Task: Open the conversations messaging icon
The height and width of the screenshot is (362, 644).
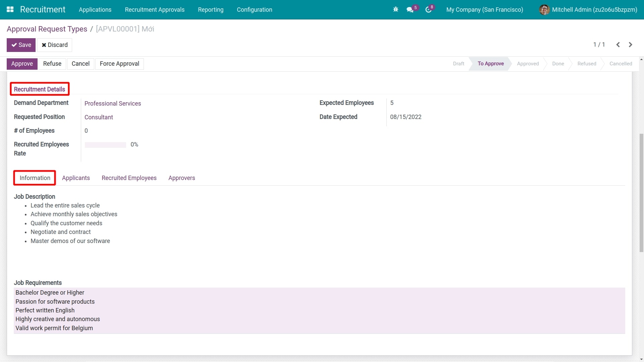Action: tap(410, 9)
